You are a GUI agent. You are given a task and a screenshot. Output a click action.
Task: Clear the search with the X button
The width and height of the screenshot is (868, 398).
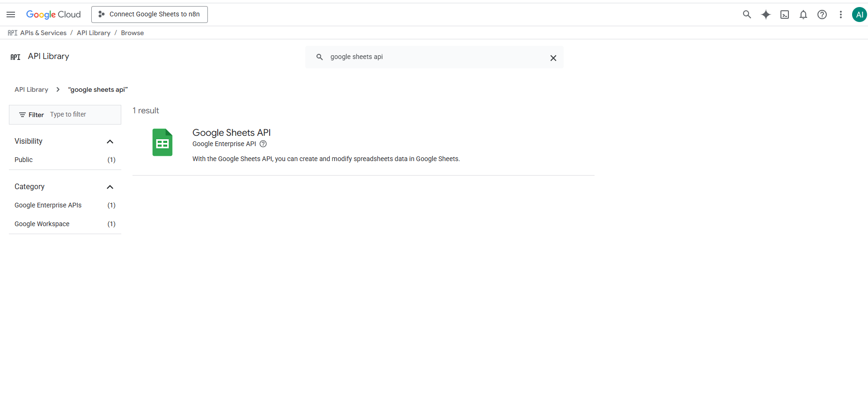pos(553,58)
